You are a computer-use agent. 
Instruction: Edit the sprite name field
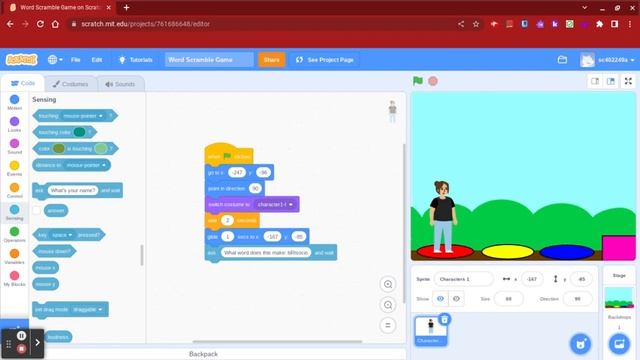point(463,279)
